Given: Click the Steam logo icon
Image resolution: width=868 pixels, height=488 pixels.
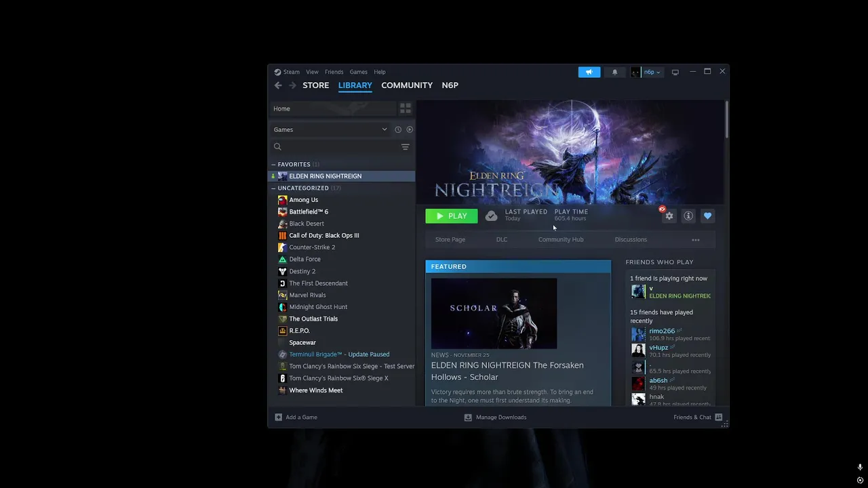Looking at the screenshot, I should click(x=277, y=72).
